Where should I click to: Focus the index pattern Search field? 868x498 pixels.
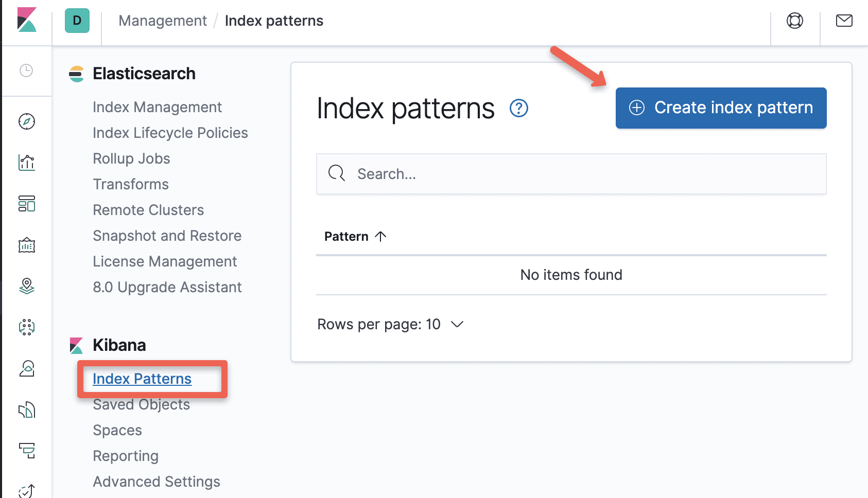click(x=571, y=174)
